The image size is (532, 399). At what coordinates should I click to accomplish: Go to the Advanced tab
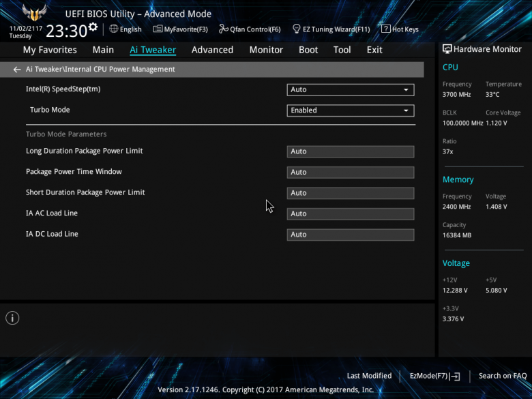point(212,50)
